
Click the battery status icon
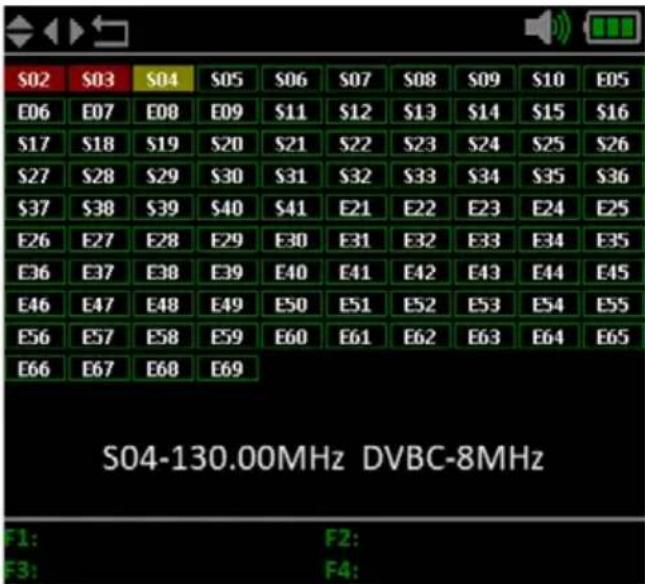point(613,27)
